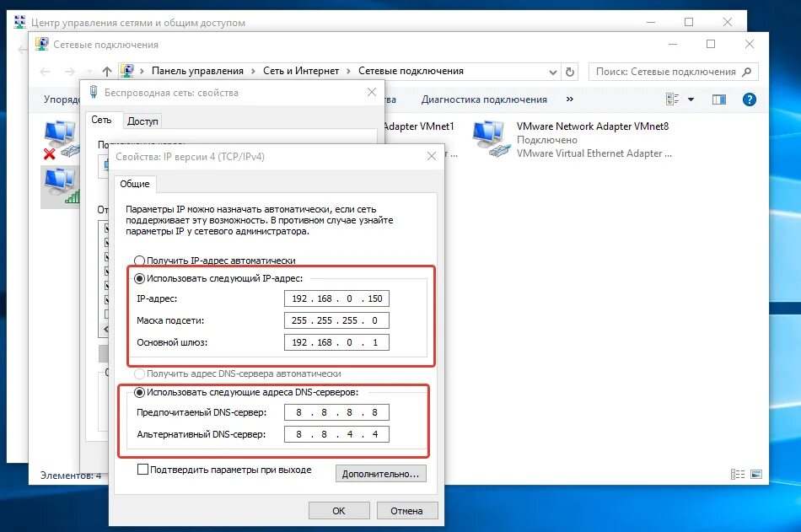Click the Маска подсети input field
801x532 pixels.
pyautogui.click(x=336, y=320)
